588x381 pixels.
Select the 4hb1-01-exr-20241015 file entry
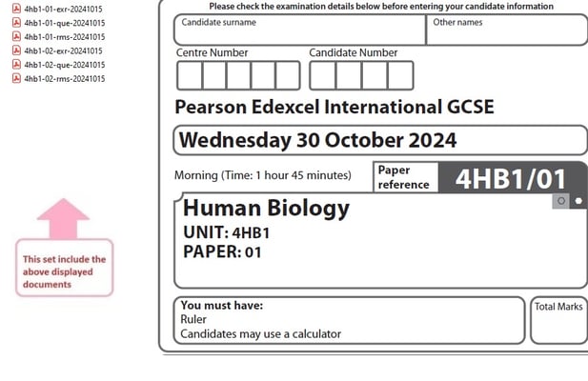[65, 9]
